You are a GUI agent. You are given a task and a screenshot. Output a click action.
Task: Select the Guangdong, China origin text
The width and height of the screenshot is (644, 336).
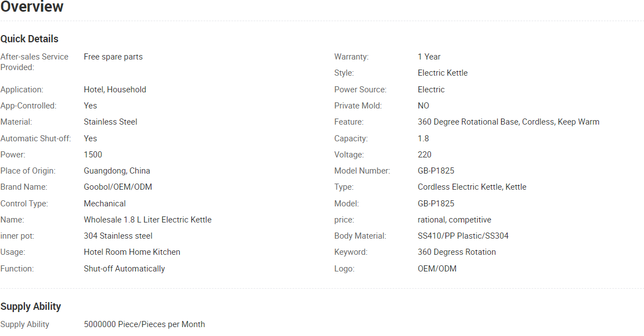[x=117, y=171]
